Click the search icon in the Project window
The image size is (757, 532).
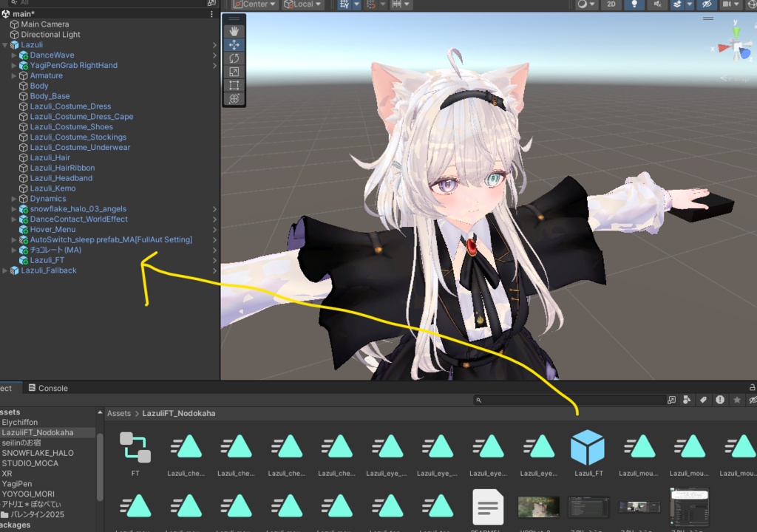(x=479, y=400)
